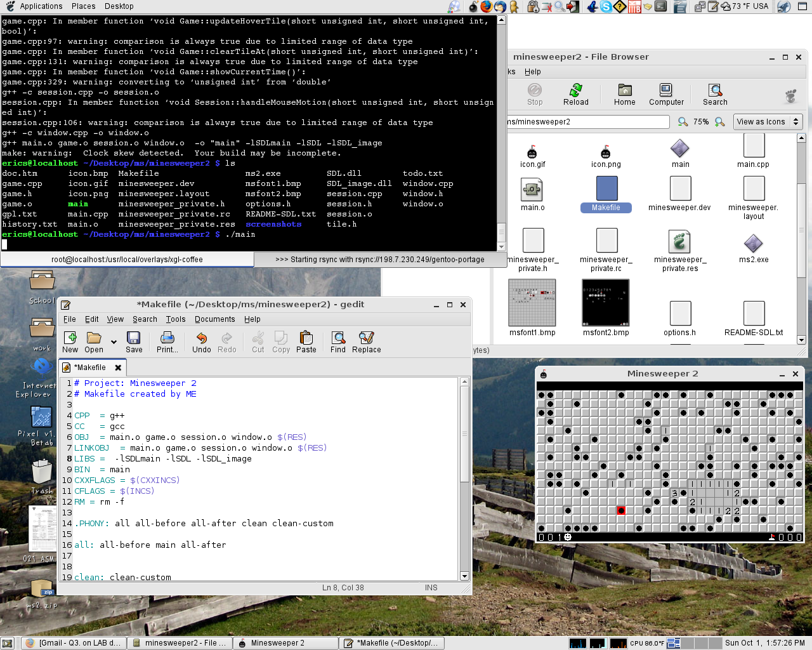Click Minesweeper 2 taskbar button
This screenshot has width=812, height=650.
[285, 643]
